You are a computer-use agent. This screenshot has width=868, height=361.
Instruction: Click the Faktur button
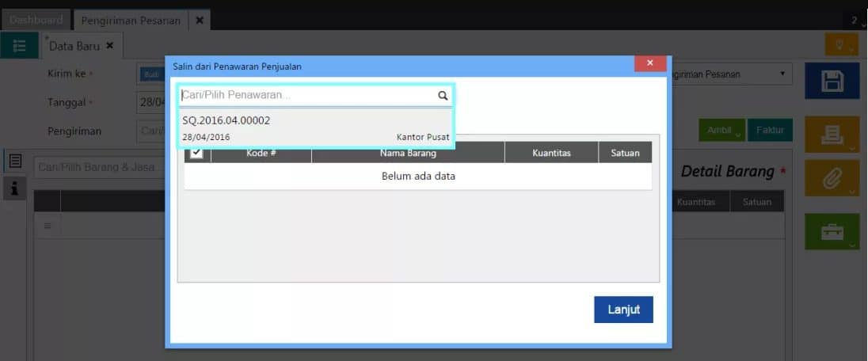[x=770, y=130]
